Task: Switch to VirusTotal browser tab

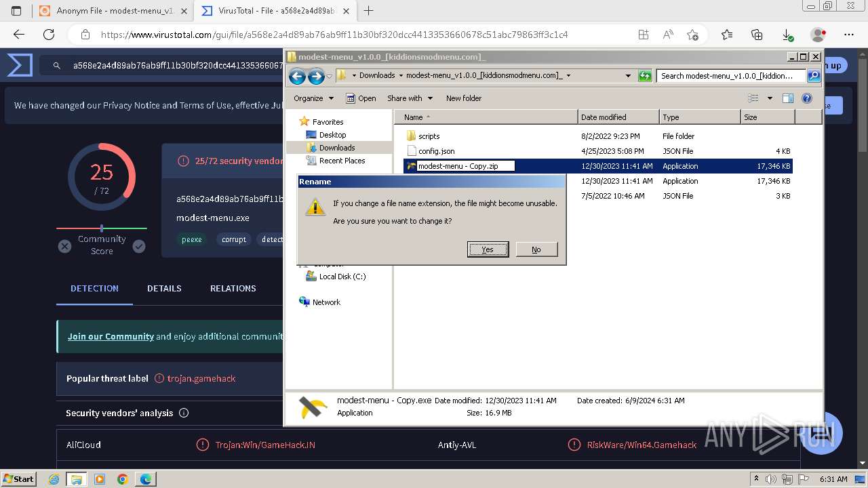Action: click(276, 11)
